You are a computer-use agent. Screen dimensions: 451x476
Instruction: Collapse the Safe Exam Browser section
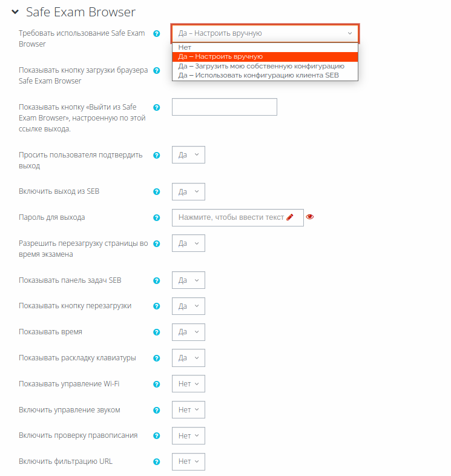(x=15, y=12)
